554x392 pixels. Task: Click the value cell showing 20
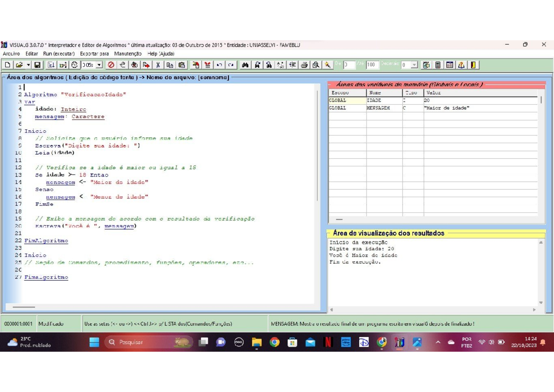[x=481, y=100]
